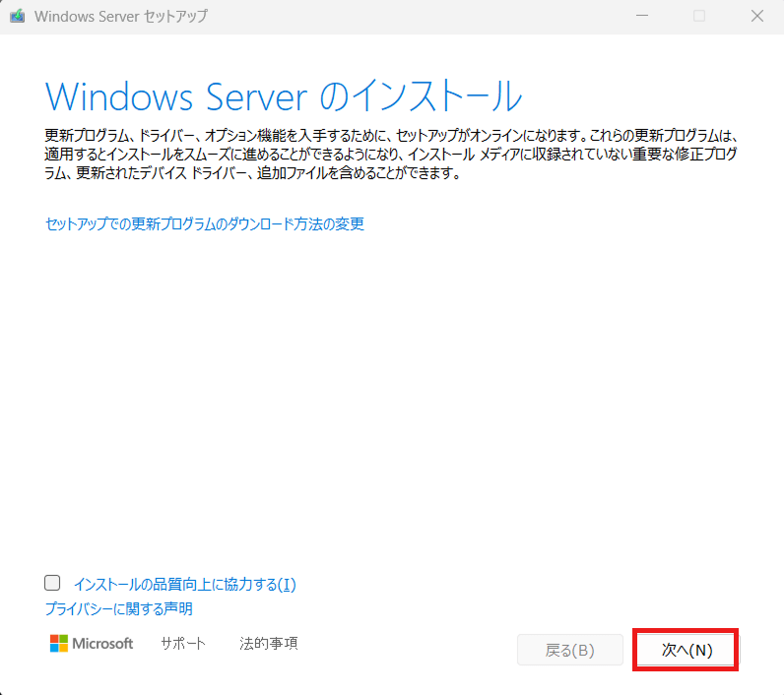Click the update description paragraph text
The image size is (784, 695).
(x=391, y=155)
